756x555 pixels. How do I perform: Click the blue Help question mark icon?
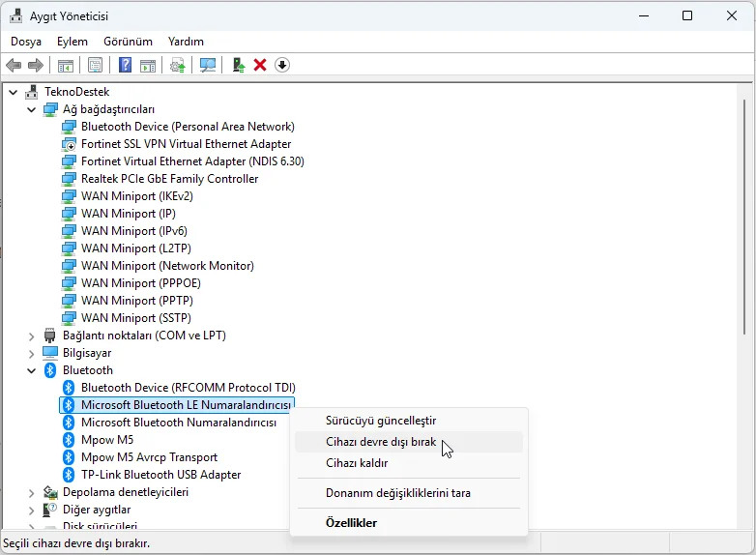coord(125,65)
